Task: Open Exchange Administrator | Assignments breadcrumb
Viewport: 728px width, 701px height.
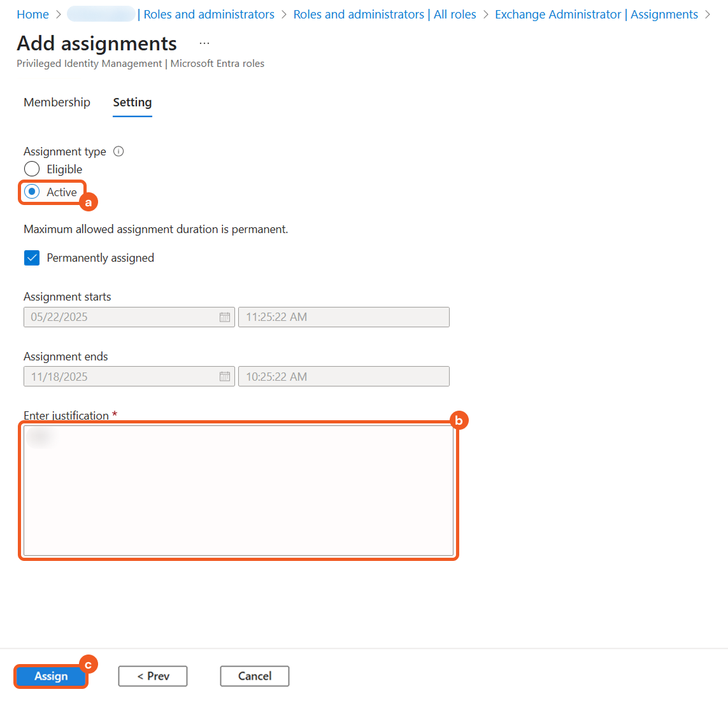Action: (596, 15)
